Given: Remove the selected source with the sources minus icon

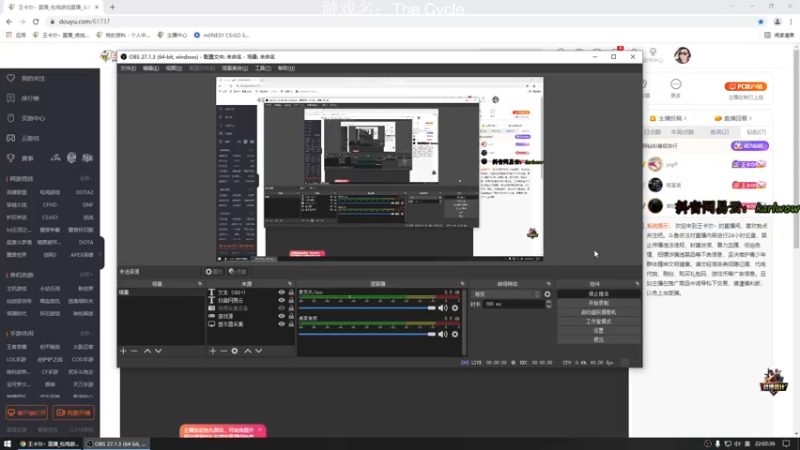Looking at the screenshot, I should [223, 351].
